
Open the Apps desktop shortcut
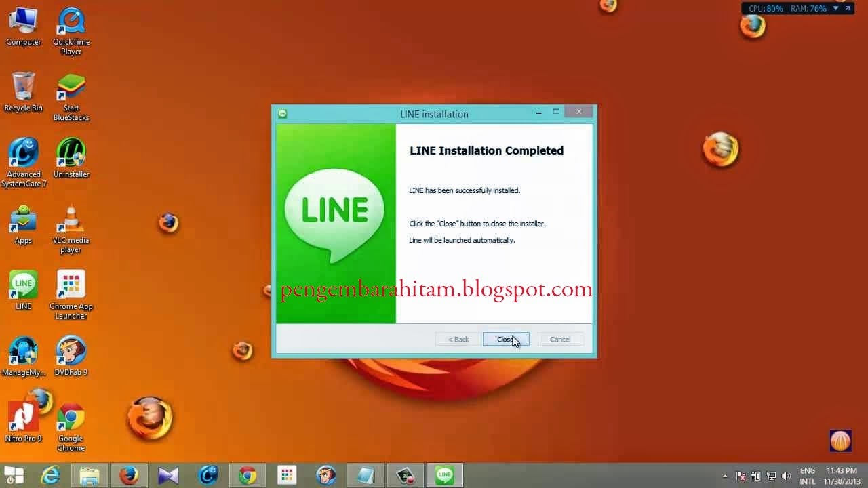[23, 225]
